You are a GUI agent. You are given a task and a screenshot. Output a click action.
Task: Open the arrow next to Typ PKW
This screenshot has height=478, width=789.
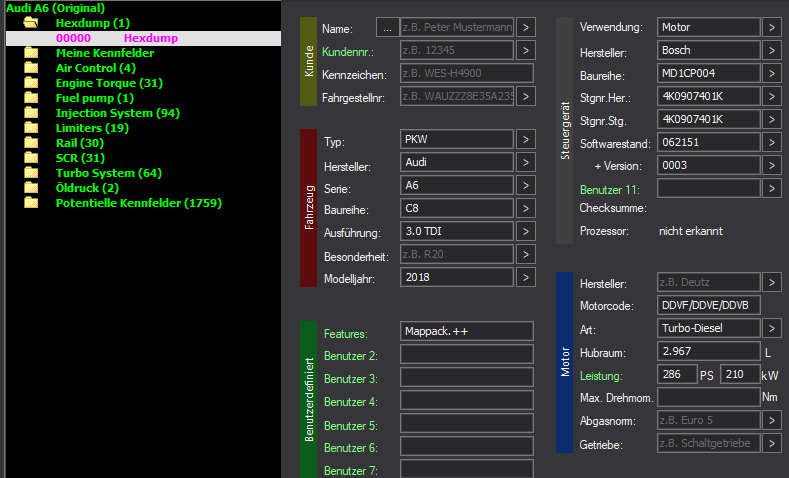[x=525, y=139]
